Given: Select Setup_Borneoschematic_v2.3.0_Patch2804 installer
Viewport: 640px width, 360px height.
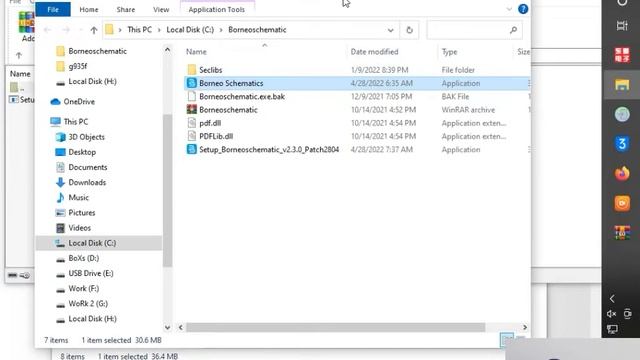Looking at the screenshot, I should click(269, 149).
